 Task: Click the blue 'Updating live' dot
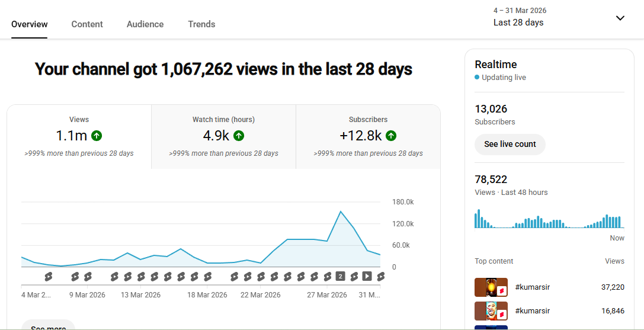coord(477,78)
